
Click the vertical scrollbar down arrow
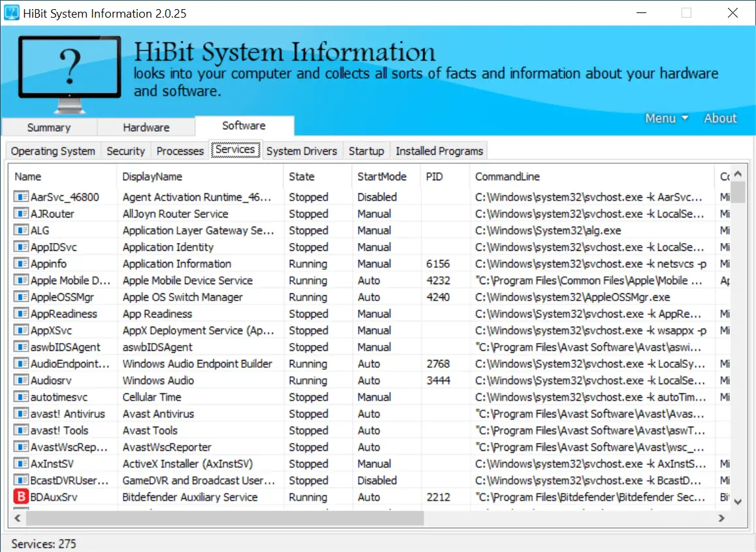738,502
